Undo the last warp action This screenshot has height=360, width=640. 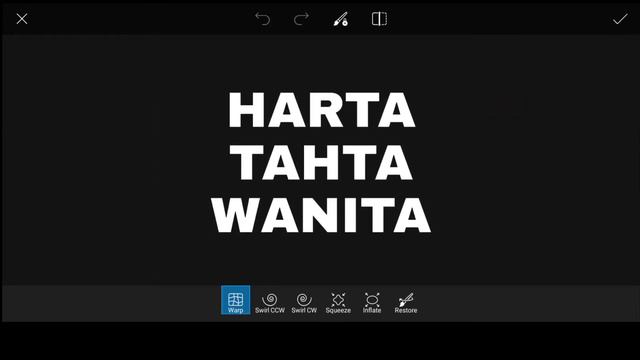[x=262, y=19]
